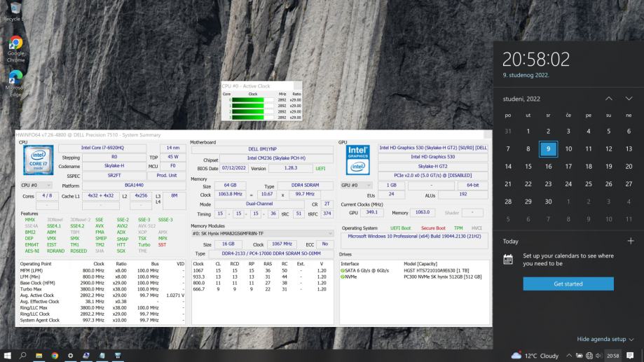Click the studeni, 2022 month header
This screenshot has width=644, height=362.
(x=523, y=99)
